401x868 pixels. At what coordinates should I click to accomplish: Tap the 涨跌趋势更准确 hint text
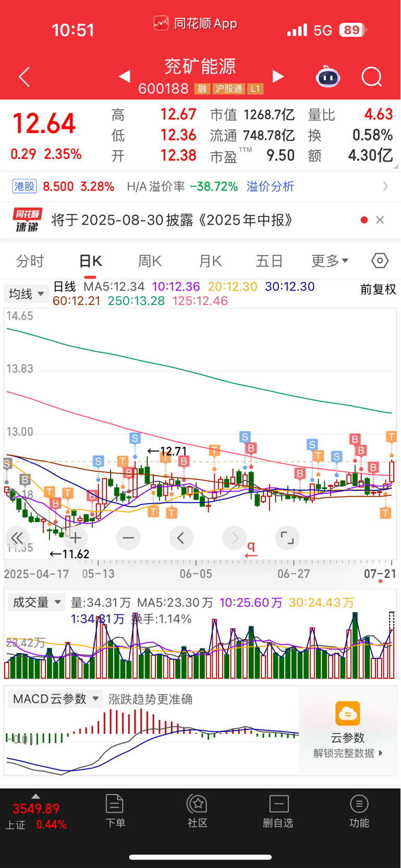coord(150,699)
